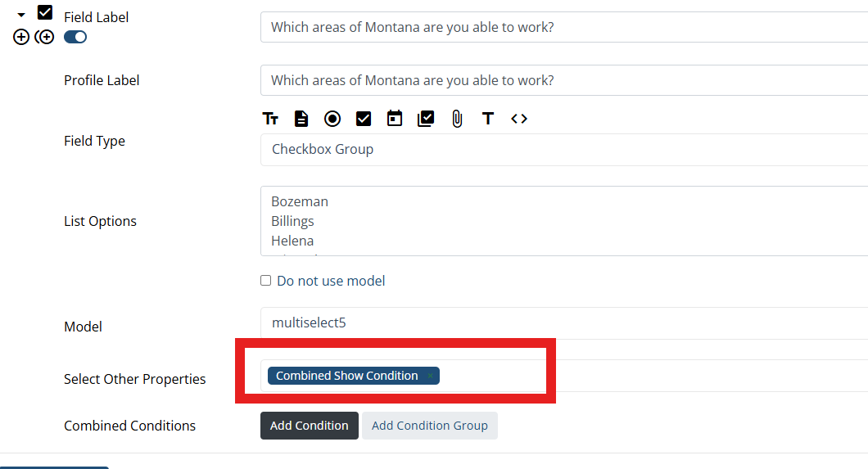The image size is (868, 469).
Task: Click the add group plus icon with parenthesis
Action: click(x=44, y=37)
